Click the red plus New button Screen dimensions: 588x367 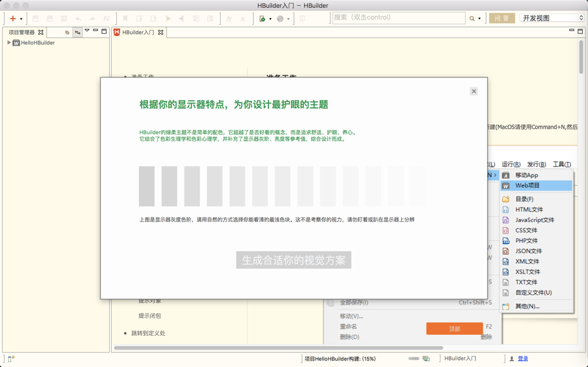[x=13, y=18]
